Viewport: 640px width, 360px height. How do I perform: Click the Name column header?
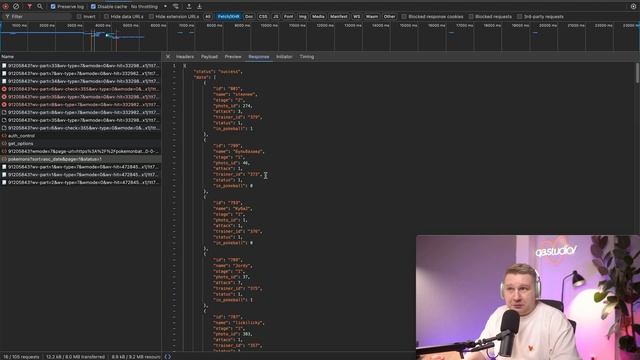click(x=80, y=57)
